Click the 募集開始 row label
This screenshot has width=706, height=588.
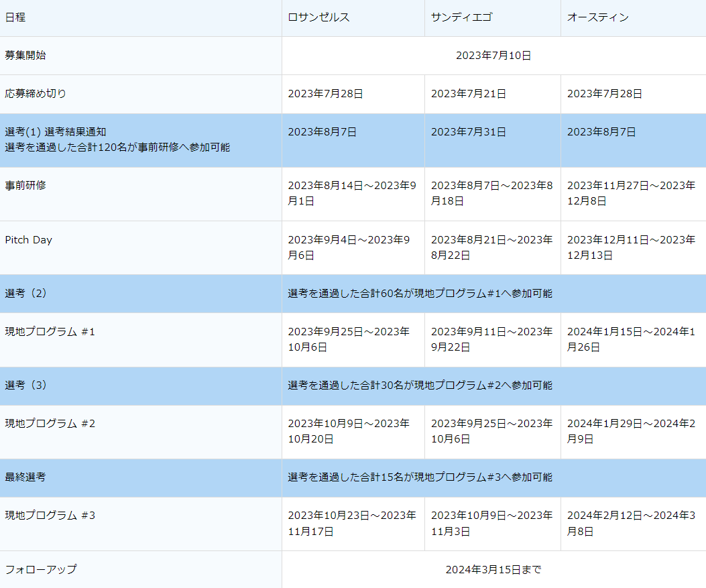(x=25, y=56)
